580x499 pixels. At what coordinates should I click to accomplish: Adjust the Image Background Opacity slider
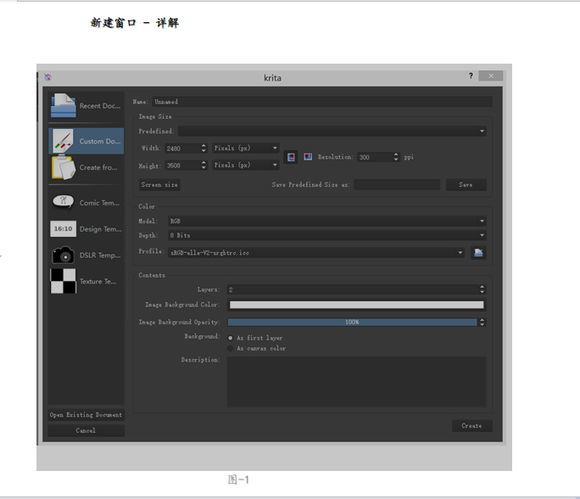point(352,322)
